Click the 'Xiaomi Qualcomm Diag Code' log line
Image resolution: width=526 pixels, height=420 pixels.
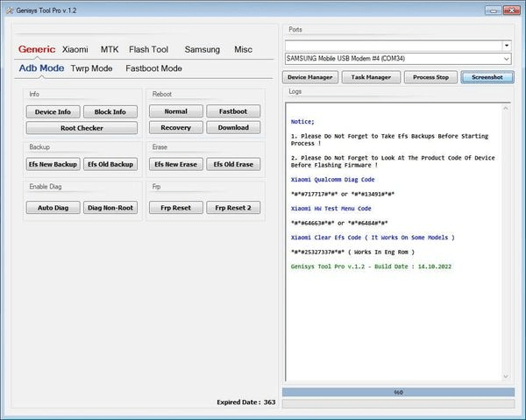pos(332,180)
